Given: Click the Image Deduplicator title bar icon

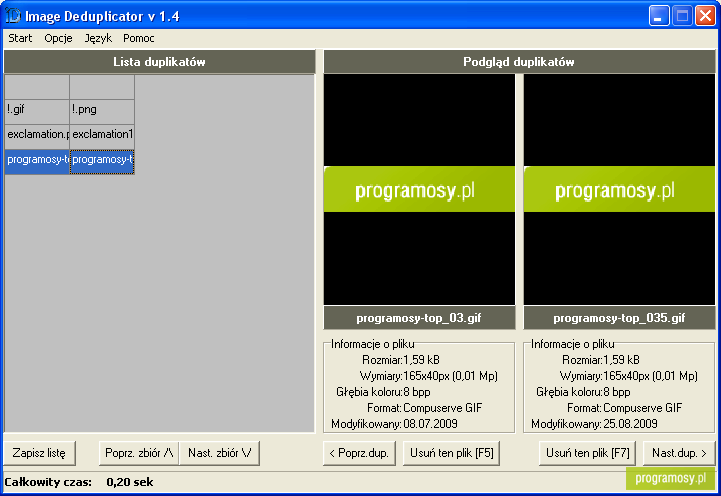Looking at the screenshot, I should click(13, 16).
